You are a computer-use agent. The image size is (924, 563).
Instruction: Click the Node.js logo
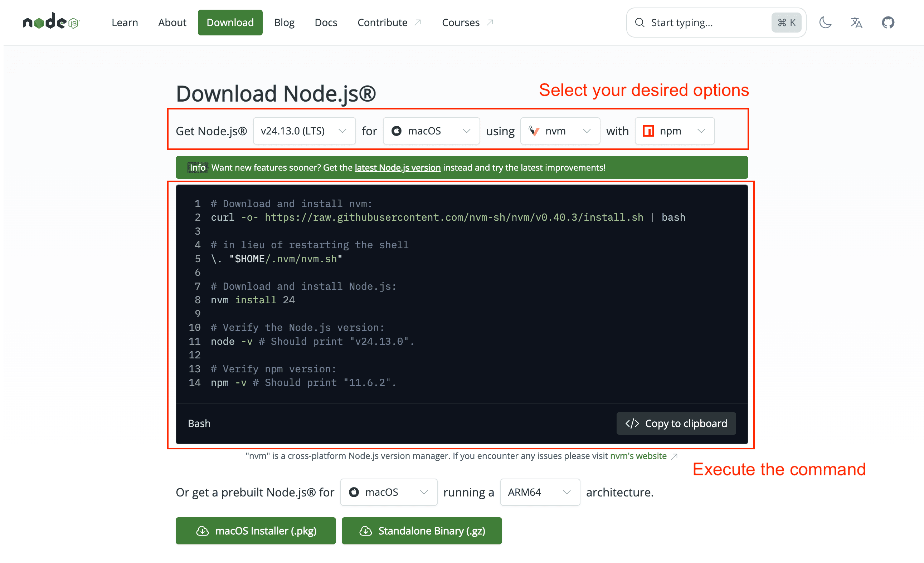tap(50, 22)
